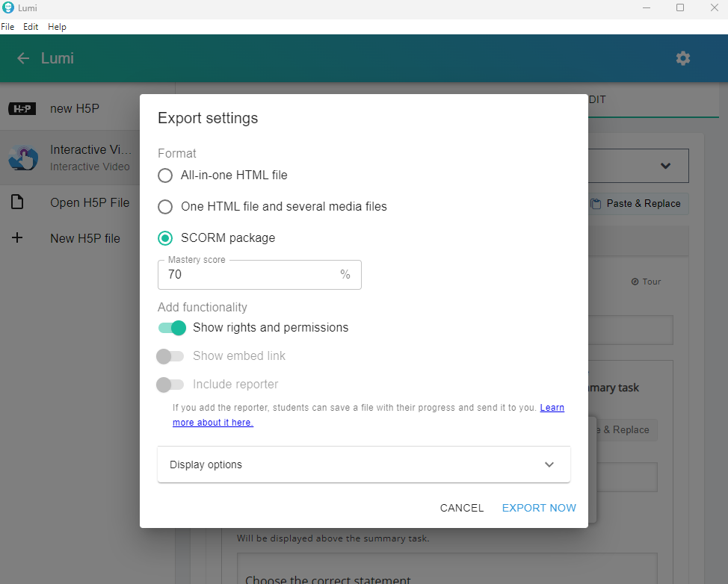Click the Lumi app logo in title bar
The height and width of the screenshot is (584, 728).
pyautogui.click(x=8, y=8)
